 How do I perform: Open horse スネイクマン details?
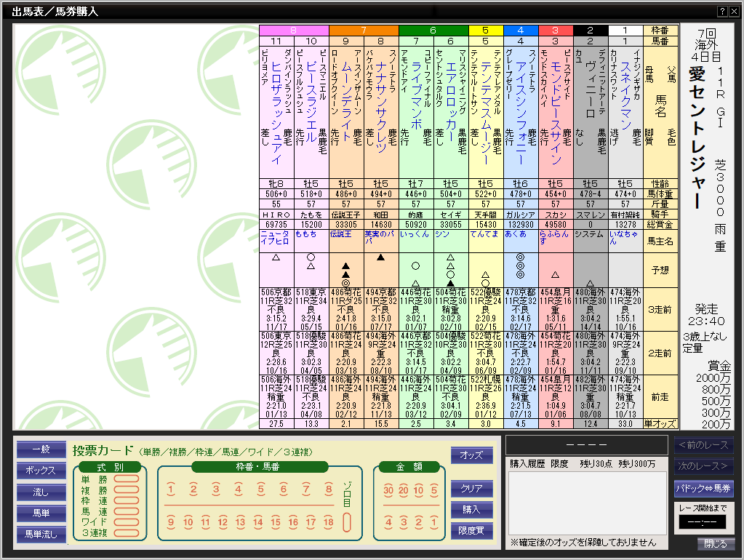[625, 95]
